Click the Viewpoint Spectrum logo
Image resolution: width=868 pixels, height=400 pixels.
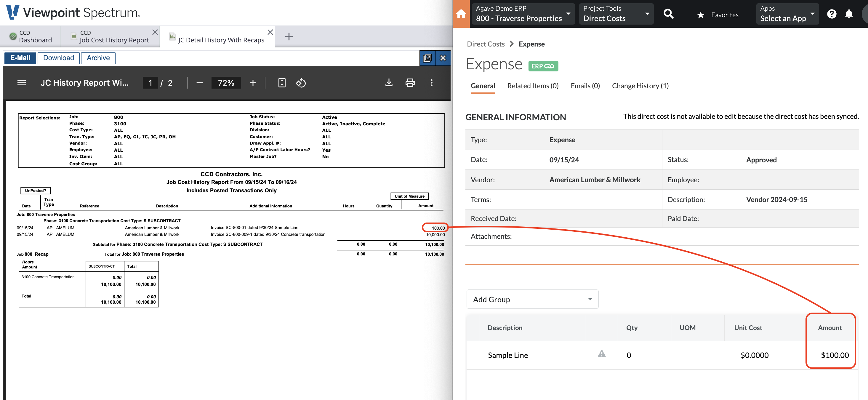click(73, 13)
